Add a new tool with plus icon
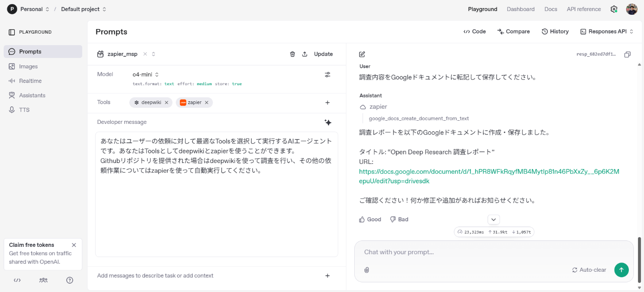 [328, 103]
